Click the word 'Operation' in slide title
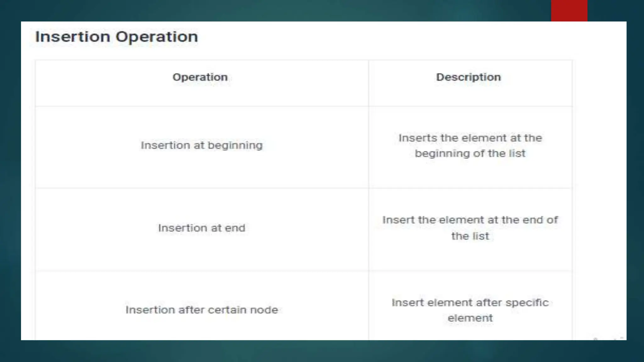The image size is (644, 362). click(x=157, y=37)
